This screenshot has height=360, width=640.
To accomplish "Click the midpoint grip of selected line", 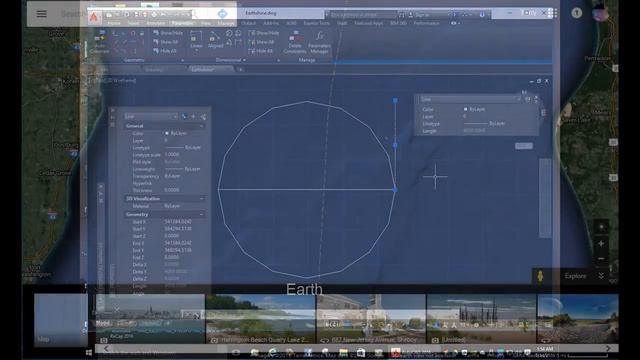I will (x=395, y=145).
